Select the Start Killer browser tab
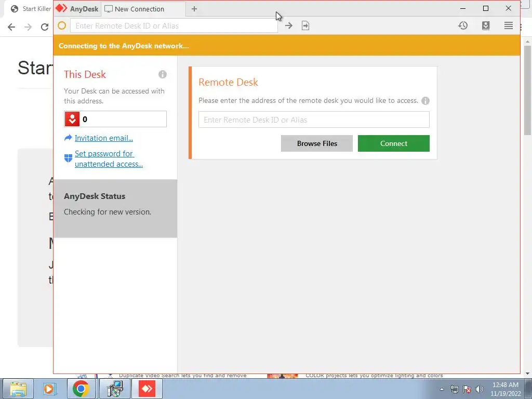The height and width of the screenshot is (399, 532). (x=31, y=9)
